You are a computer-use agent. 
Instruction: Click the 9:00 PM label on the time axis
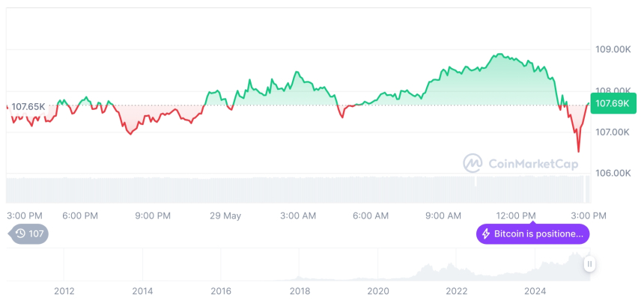tap(154, 215)
